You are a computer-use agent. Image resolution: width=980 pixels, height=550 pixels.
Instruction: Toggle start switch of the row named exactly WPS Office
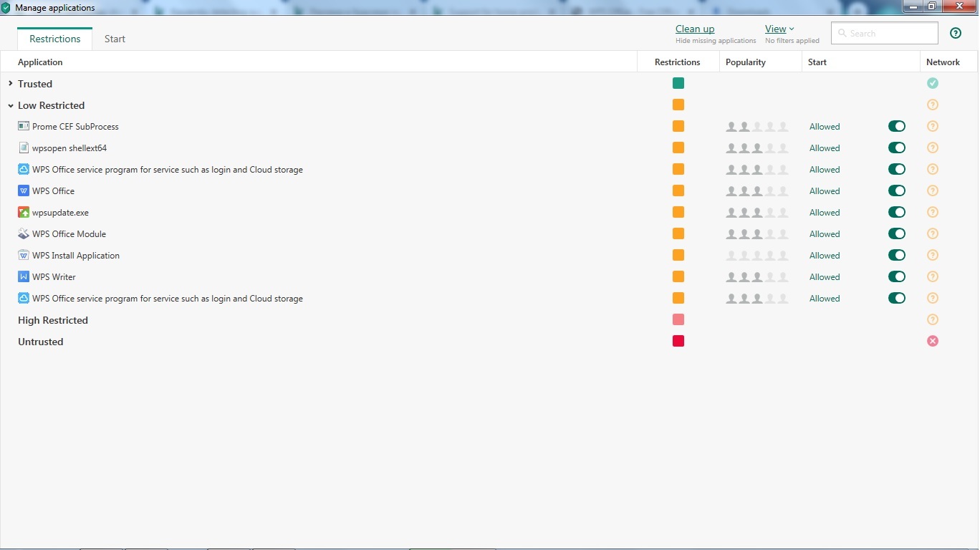click(897, 190)
